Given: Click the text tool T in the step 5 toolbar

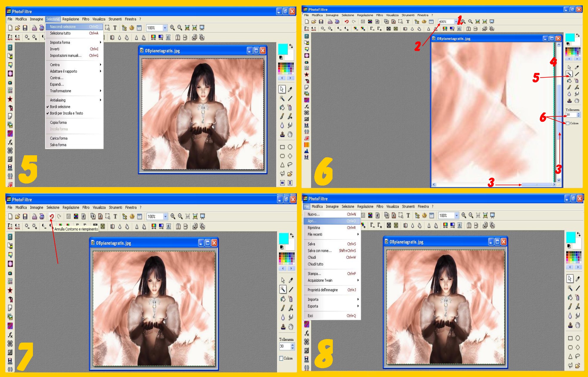Looking at the screenshot, I should click(115, 28).
